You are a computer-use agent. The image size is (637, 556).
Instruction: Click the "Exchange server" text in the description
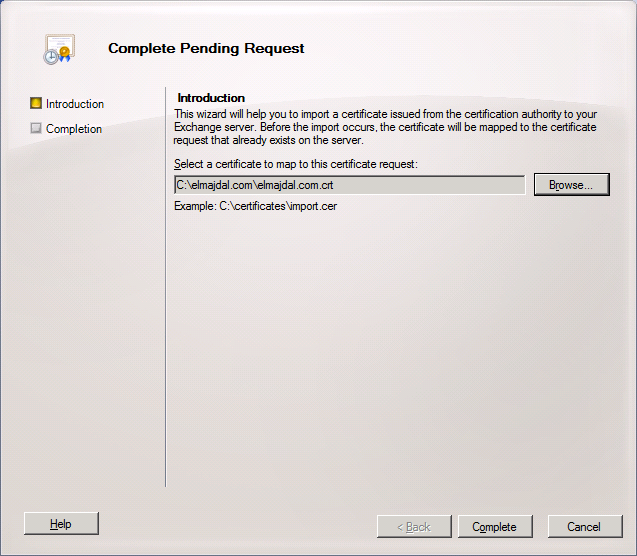click(211, 127)
